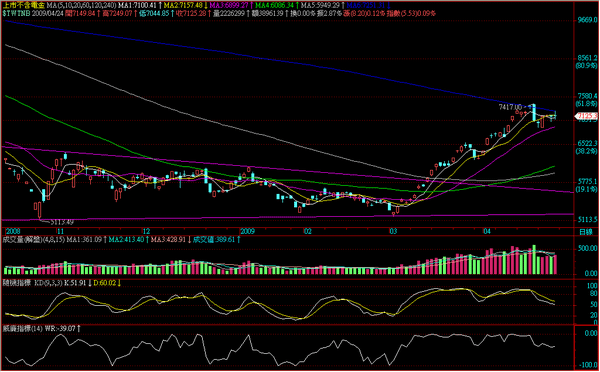This screenshot has width=600, height=372.
Task: Click the volume MA2:413.40 readout
Action: [x=126, y=240]
